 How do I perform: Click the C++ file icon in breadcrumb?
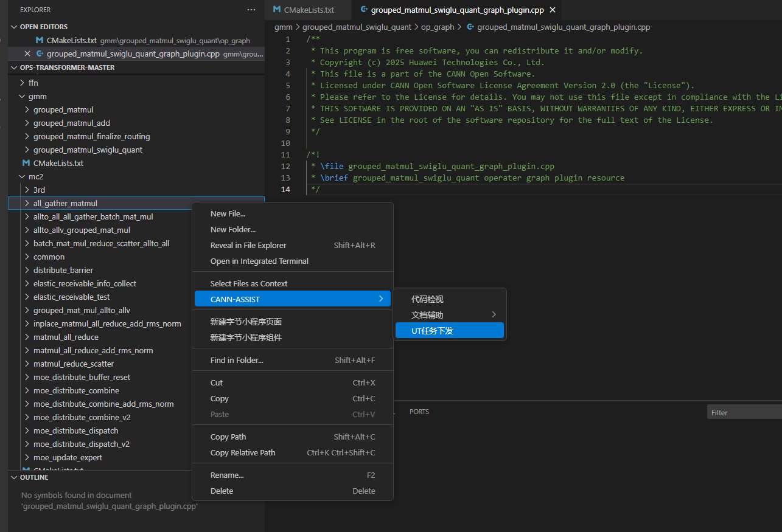tap(470, 27)
